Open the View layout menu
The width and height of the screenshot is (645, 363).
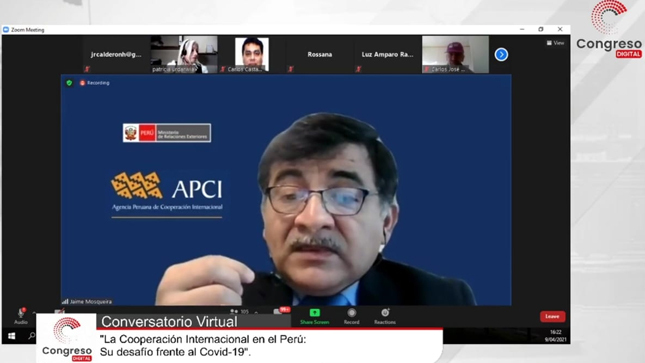click(555, 43)
